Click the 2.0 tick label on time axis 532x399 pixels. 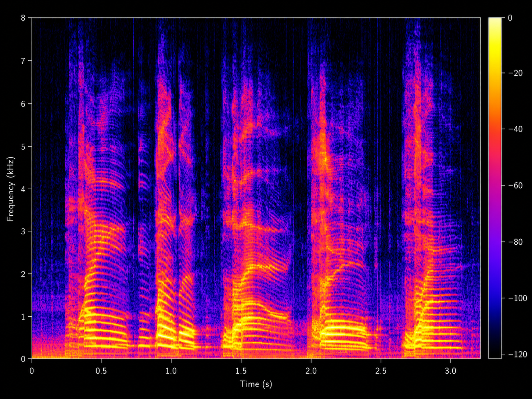click(x=311, y=371)
